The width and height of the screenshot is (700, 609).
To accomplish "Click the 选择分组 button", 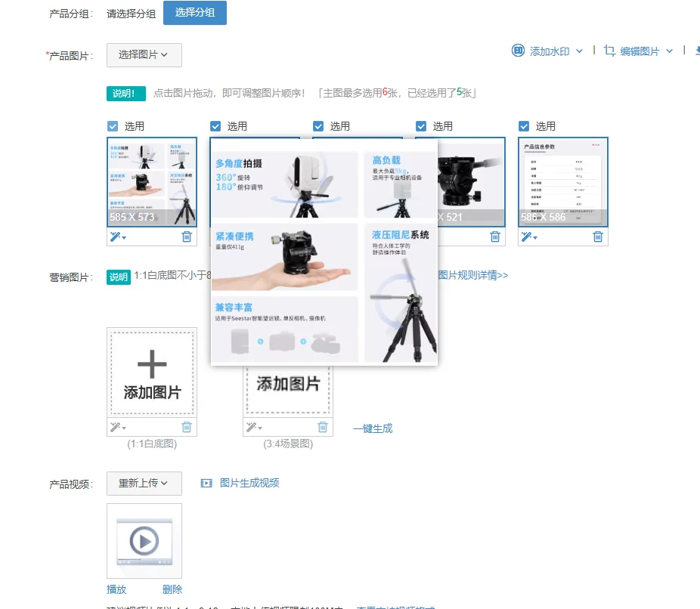I will 194,13.
